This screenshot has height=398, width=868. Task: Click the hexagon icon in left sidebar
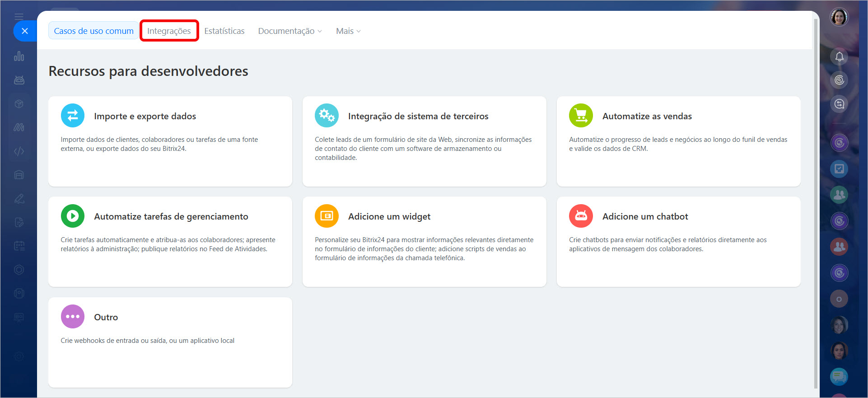click(x=19, y=270)
